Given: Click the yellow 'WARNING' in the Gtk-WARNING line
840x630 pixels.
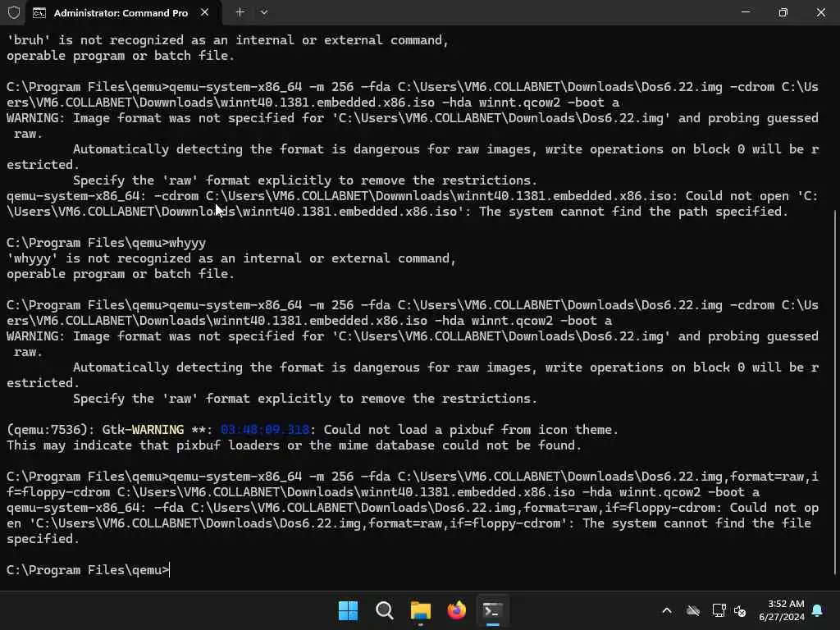Looking at the screenshot, I should point(157,430).
